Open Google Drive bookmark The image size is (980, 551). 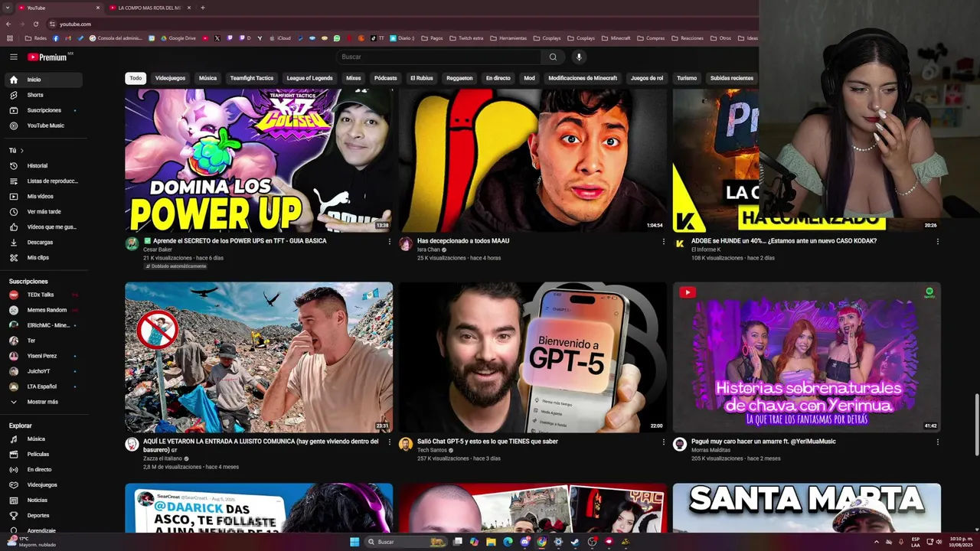178,38
